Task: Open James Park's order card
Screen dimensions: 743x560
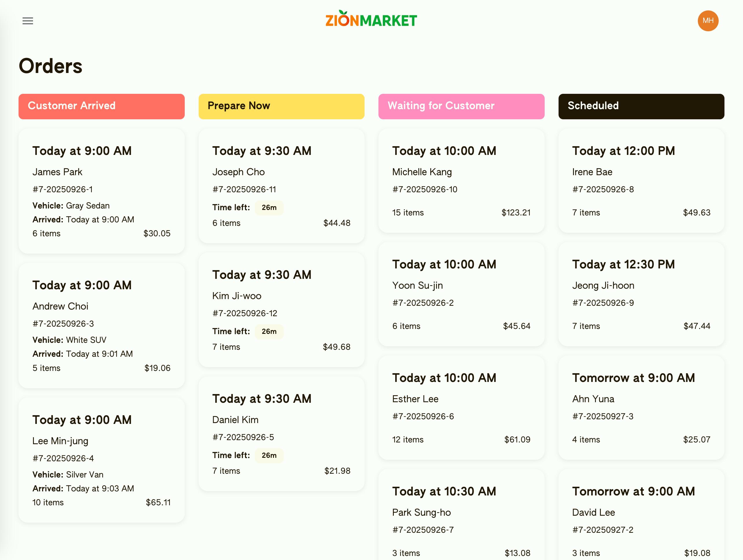Action: [101, 191]
